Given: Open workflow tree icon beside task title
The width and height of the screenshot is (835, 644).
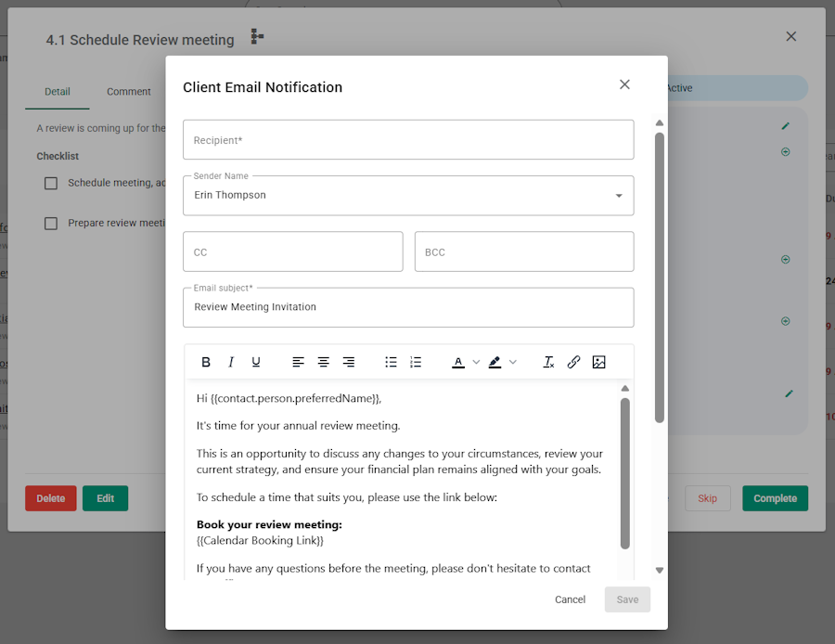Looking at the screenshot, I should pyautogui.click(x=257, y=36).
